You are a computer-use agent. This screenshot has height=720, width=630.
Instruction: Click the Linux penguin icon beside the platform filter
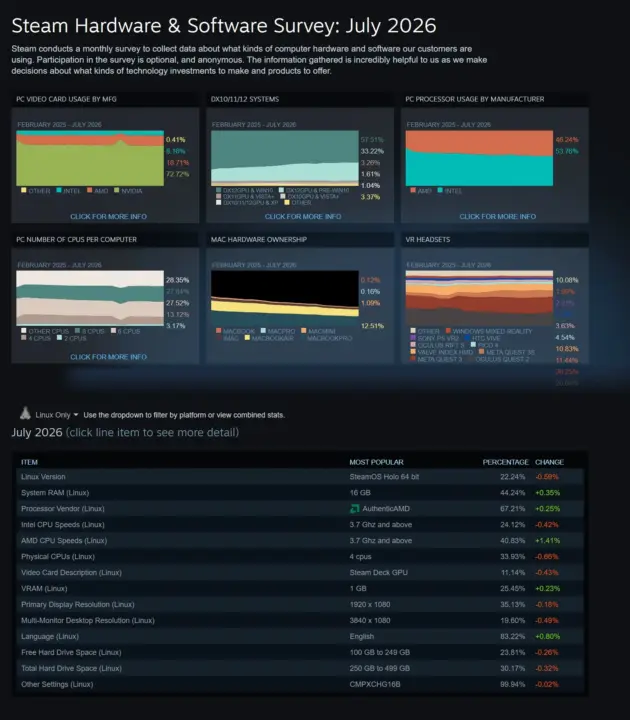pos(25,413)
